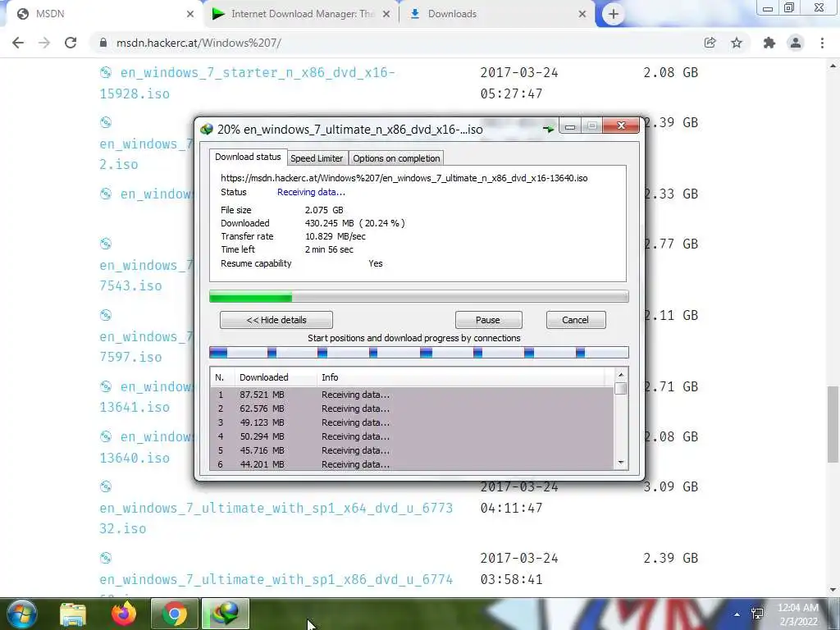Switch to the Speed Limiter tab
Image resolution: width=840 pixels, height=630 pixels.
click(317, 158)
